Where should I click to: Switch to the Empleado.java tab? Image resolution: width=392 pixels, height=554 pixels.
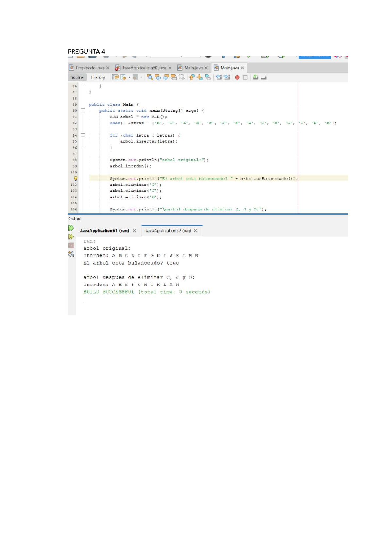89,68
